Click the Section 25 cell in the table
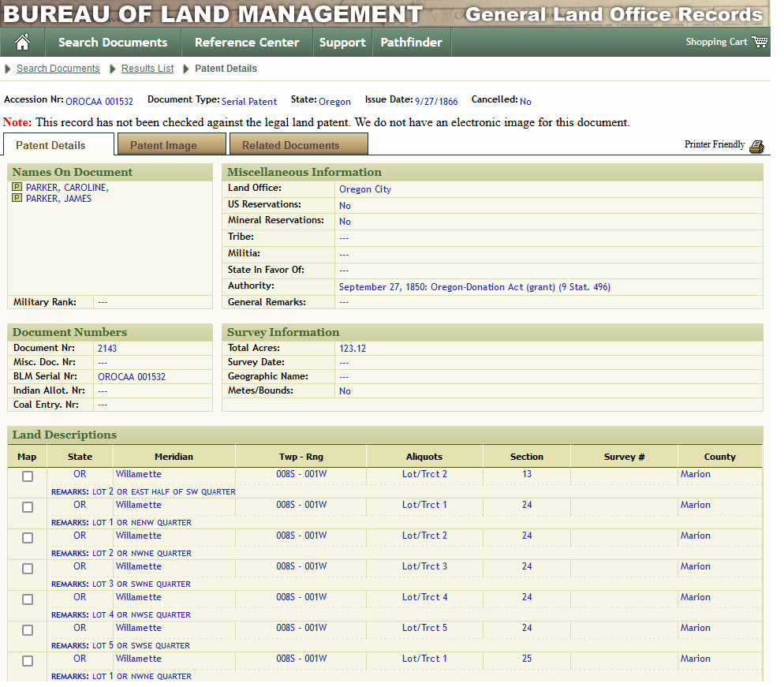The image size is (784, 687). pyautogui.click(x=527, y=659)
